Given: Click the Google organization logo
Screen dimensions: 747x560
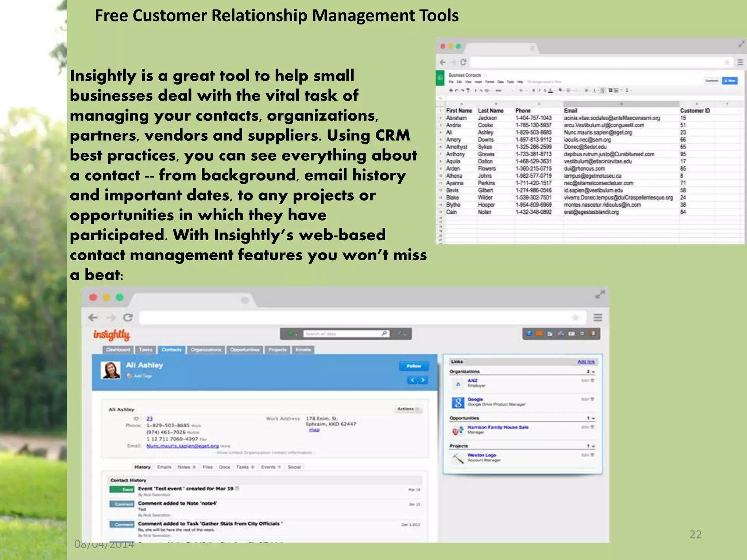Looking at the screenshot, I should point(458,402).
